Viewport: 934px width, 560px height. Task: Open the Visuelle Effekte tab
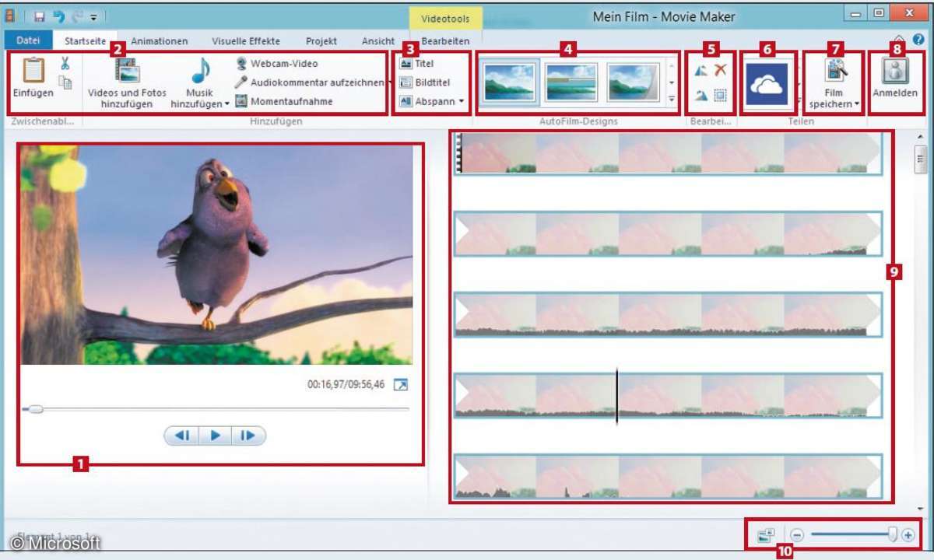(x=246, y=41)
